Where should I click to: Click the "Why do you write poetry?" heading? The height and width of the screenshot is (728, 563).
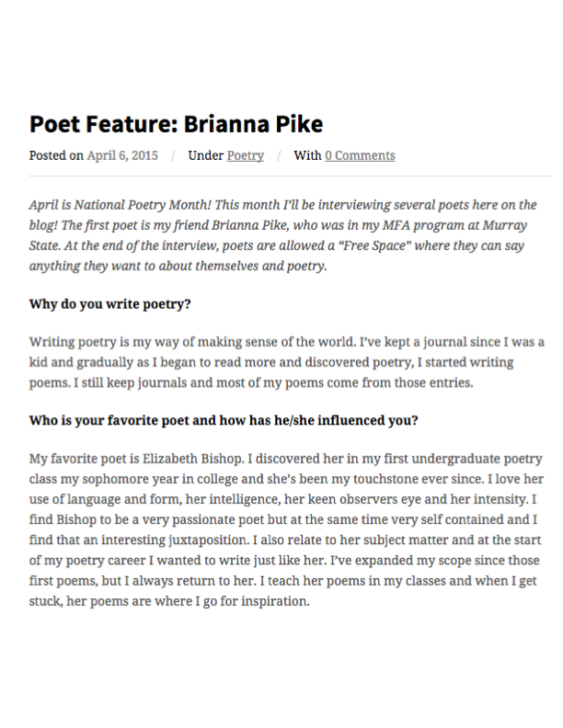click(x=109, y=304)
